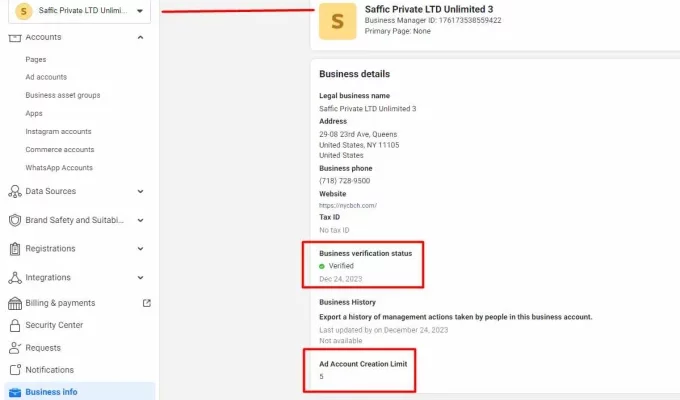The height and width of the screenshot is (400, 680).
Task: Collapse the Accounts section chevron
Action: click(141, 37)
